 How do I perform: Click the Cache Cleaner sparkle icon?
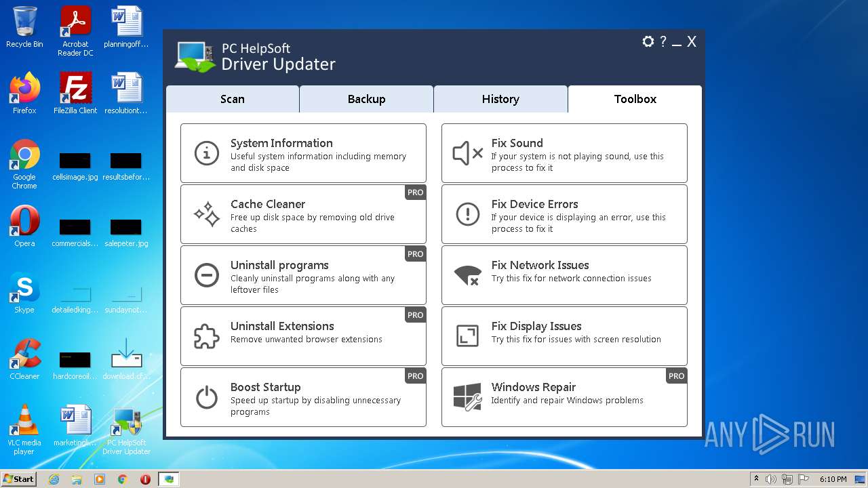207,214
